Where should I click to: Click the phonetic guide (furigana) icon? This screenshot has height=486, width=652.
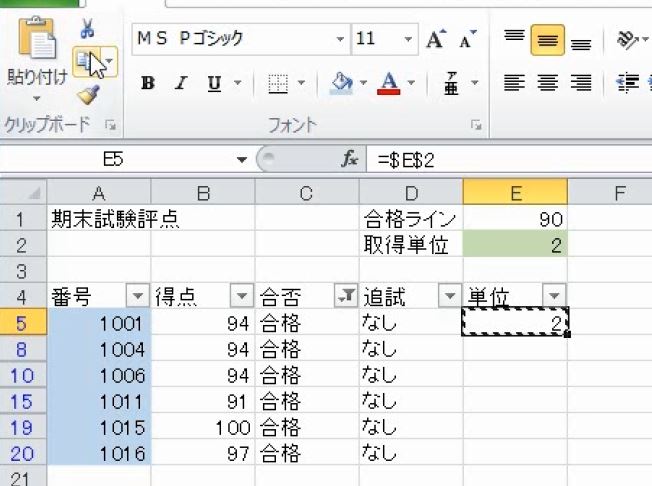click(451, 83)
